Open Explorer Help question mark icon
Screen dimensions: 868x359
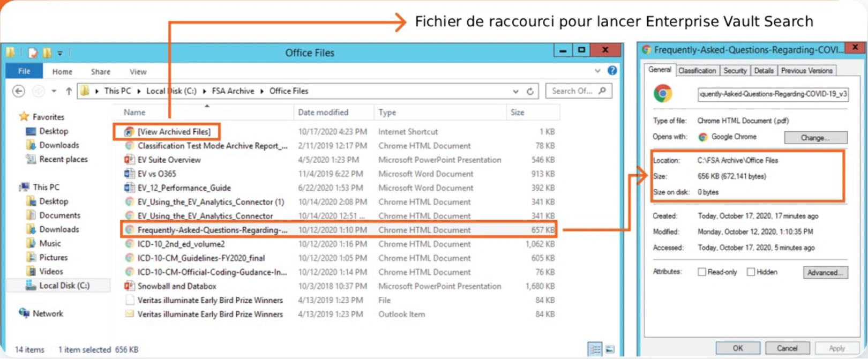612,71
